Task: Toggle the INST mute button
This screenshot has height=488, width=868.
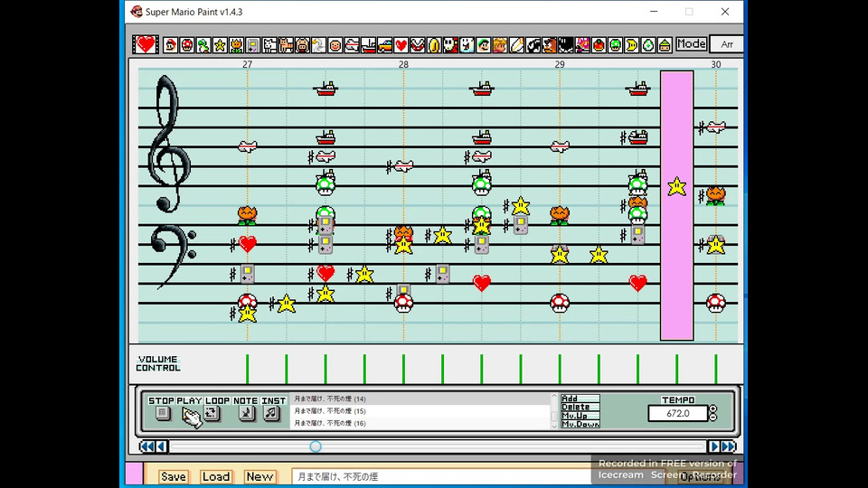Action: [x=271, y=413]
